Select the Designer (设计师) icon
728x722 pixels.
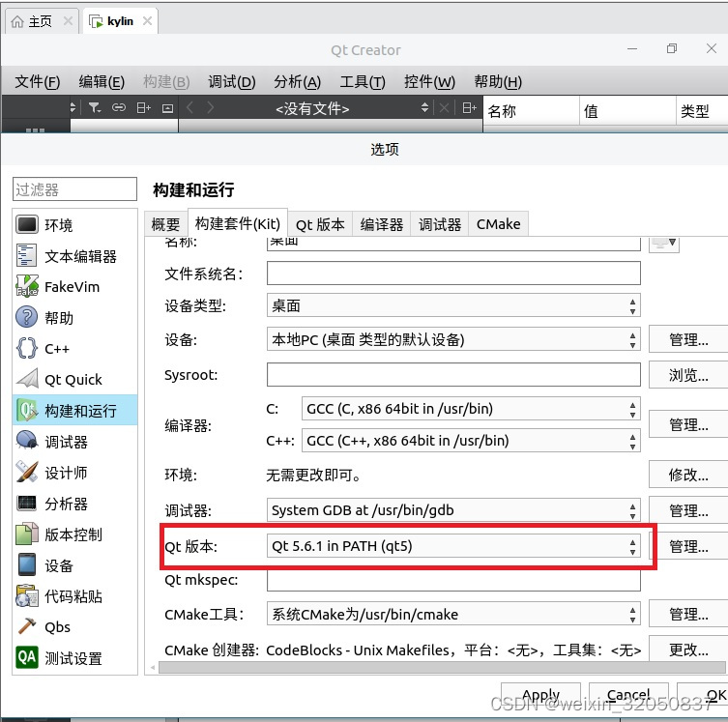pos(27,472)
